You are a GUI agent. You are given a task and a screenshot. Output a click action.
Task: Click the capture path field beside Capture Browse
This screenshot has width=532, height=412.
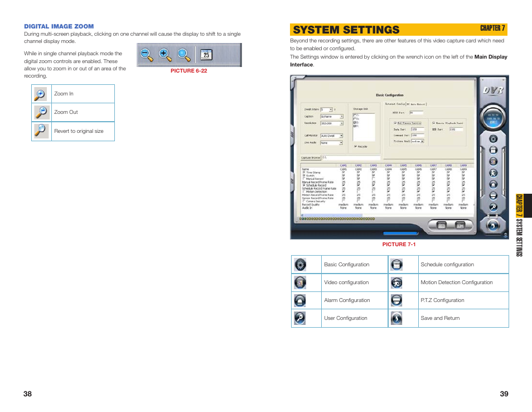(351, 157)
